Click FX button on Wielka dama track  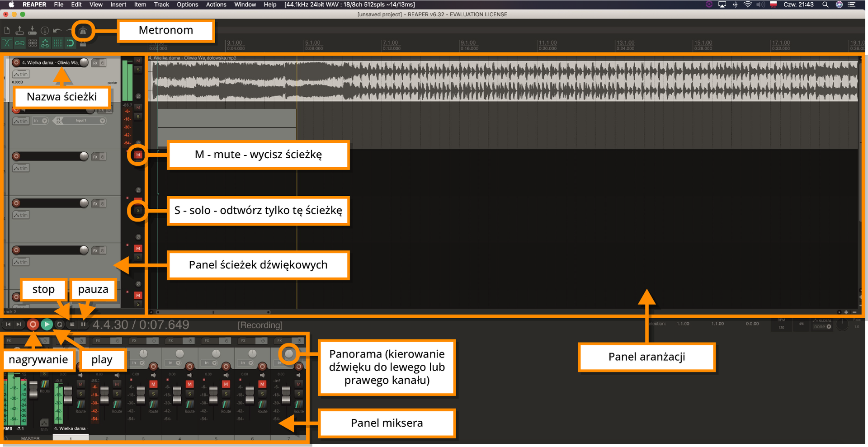pos(95,63)
